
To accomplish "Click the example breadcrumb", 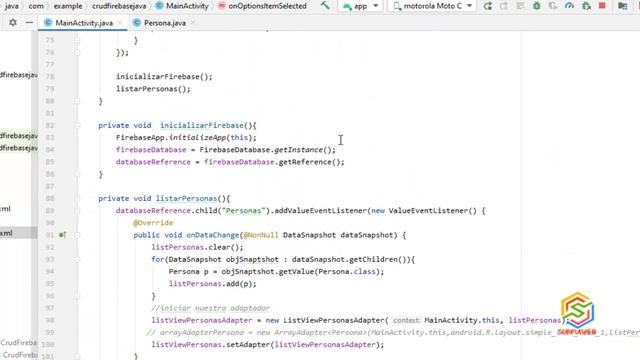I will point(68,6).
